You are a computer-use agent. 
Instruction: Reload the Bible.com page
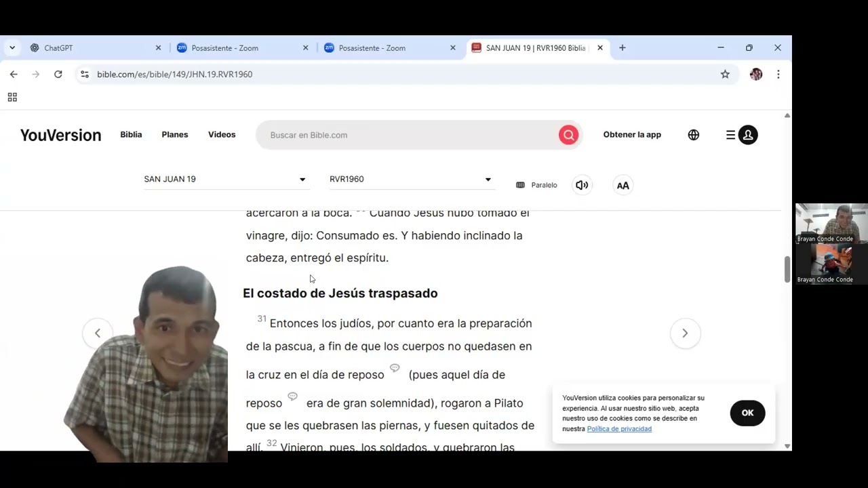58,74
